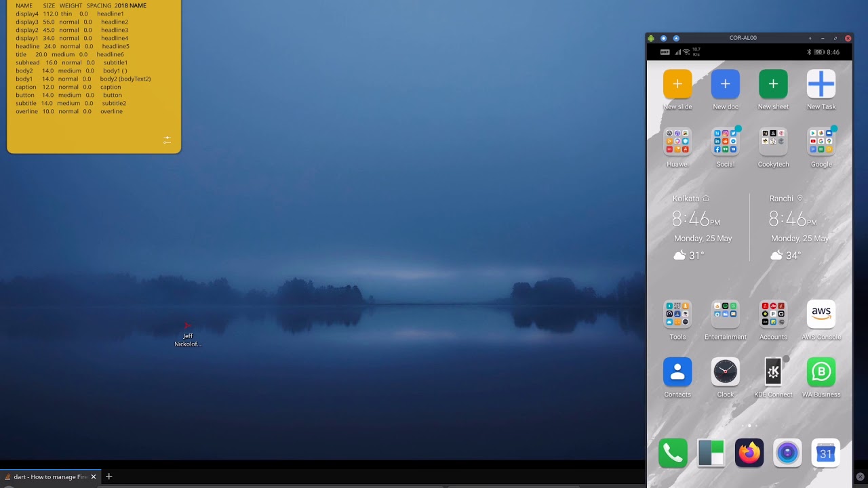
Task: Open the Camera app in the dock
Action: tap(787, 453)
